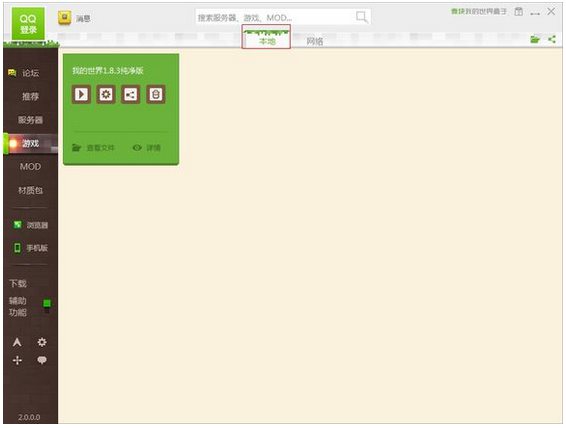This screenshot has height=428, width=566.
Task: Click the 我的世界1.8.3纯净版 title text
Action: [x=108, y=70]
